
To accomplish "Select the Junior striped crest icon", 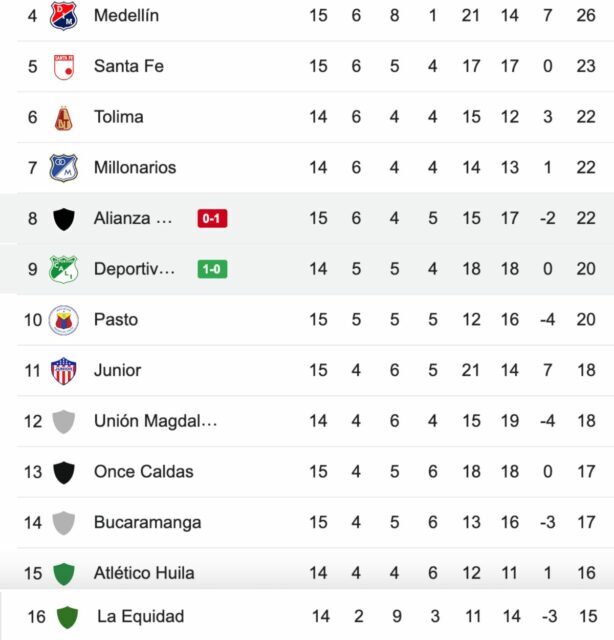I will coord(63,370).
